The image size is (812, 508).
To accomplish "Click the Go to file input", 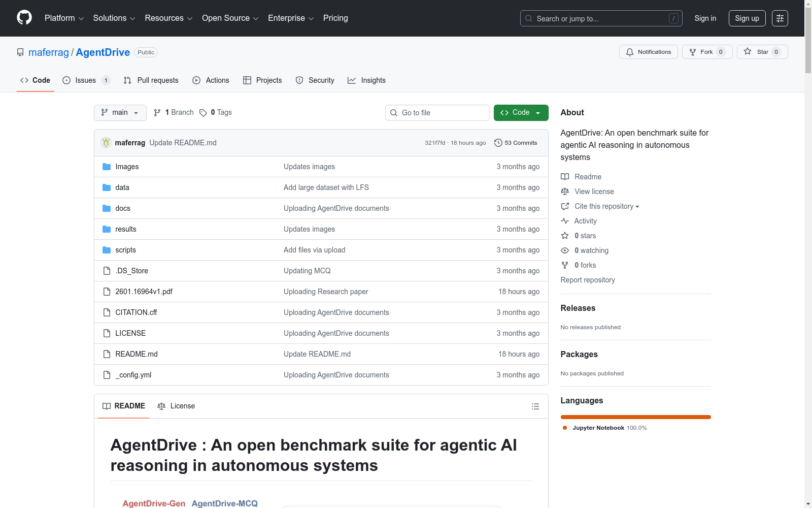I will click(437, 113).
